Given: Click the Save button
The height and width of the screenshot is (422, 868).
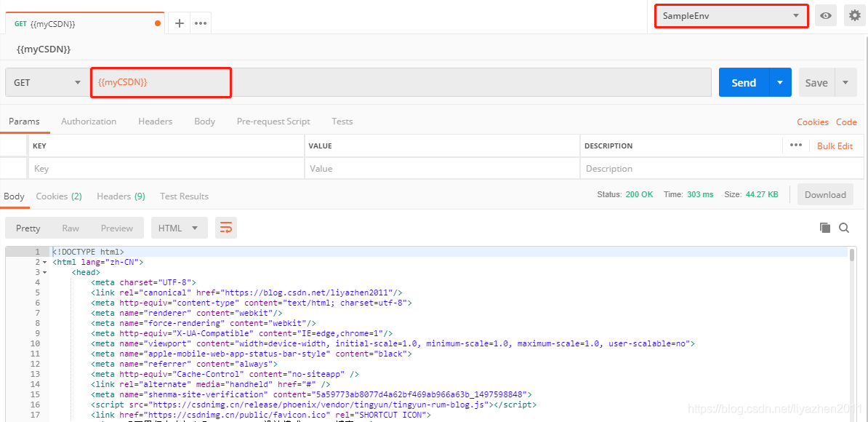Looking at the screenshot, I should tap(816, 82).
